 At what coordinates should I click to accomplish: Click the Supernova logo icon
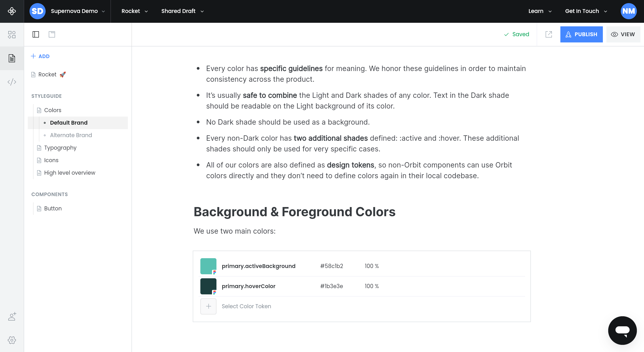pos(12,11)
